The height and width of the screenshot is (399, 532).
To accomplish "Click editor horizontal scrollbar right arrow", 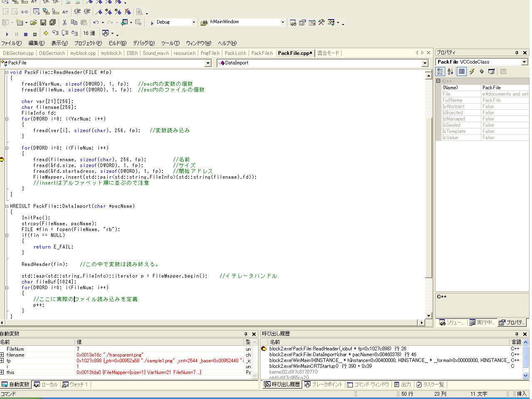I will tap(422, 323).
